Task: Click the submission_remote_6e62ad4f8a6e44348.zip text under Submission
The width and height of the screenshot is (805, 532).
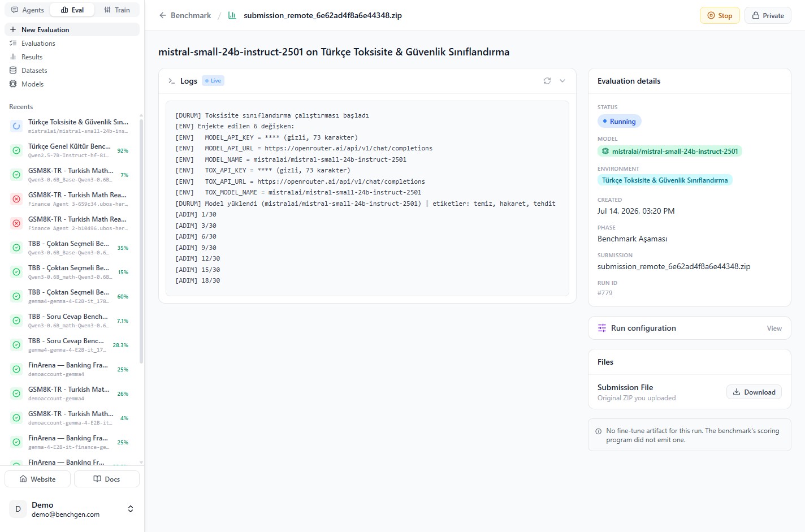Action: (x=674, y=266)
